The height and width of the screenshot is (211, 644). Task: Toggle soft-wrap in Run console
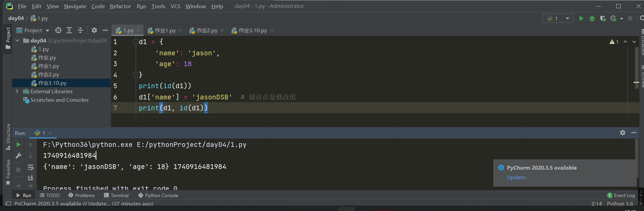click(31, 167)
